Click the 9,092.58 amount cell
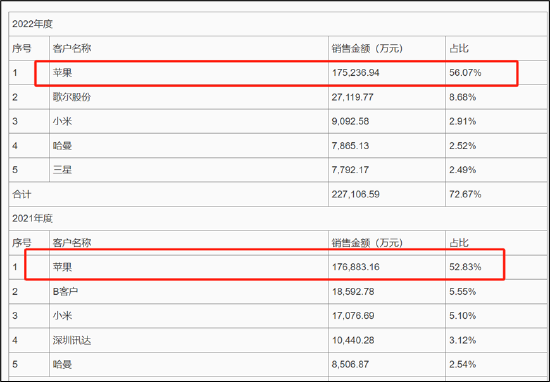The image size is (550, 382). coord(387,121)
